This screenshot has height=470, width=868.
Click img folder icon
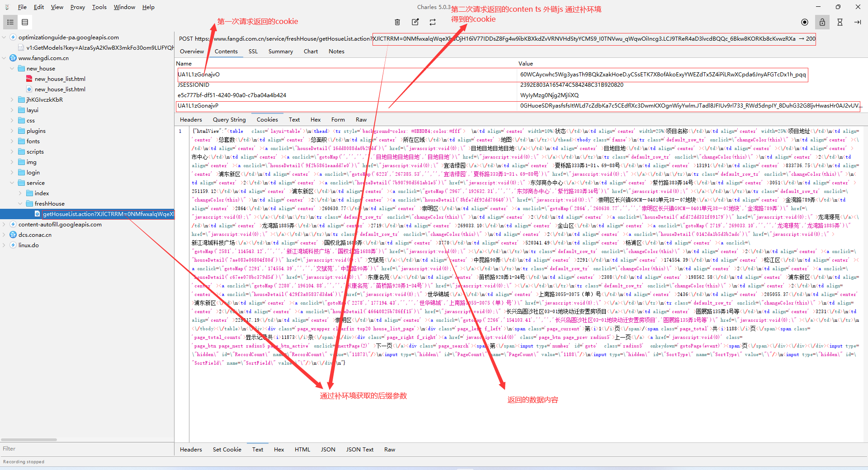point(21,162)
